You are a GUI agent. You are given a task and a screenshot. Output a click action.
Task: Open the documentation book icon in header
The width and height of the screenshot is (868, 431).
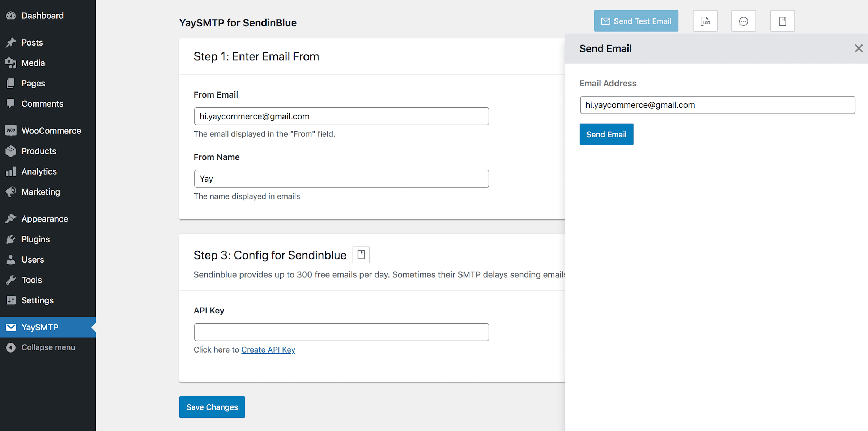pyautogui.click(x=782, y=21)
